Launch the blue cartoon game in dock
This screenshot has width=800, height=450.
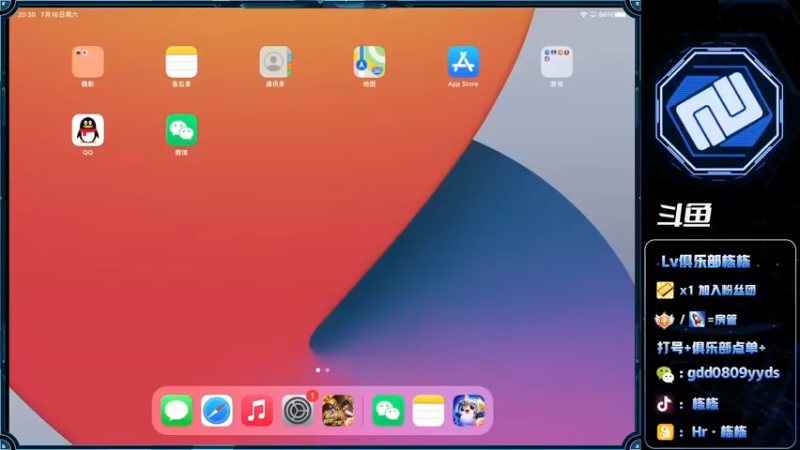point(469,410)
